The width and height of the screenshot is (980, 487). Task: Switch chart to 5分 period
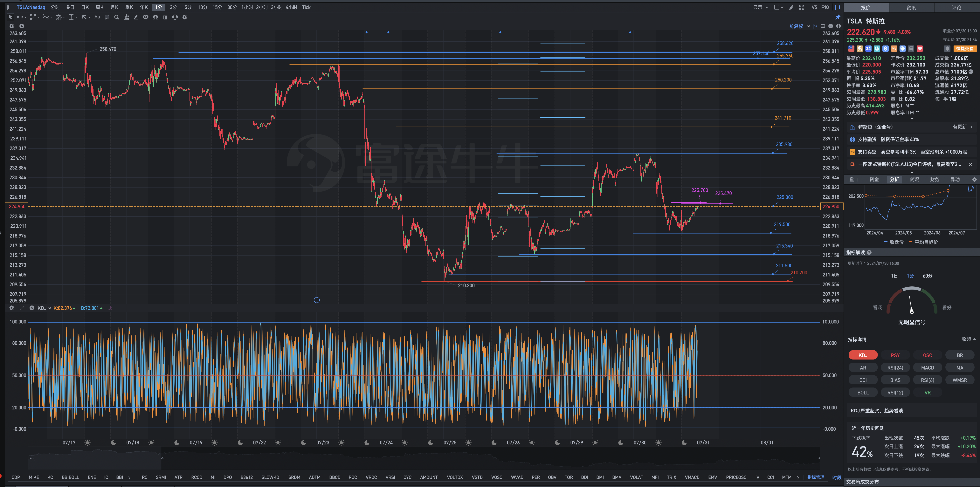tap(188, 7)
